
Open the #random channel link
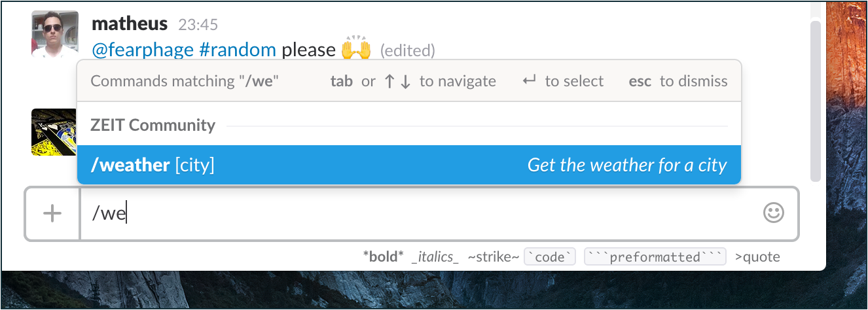238,50
